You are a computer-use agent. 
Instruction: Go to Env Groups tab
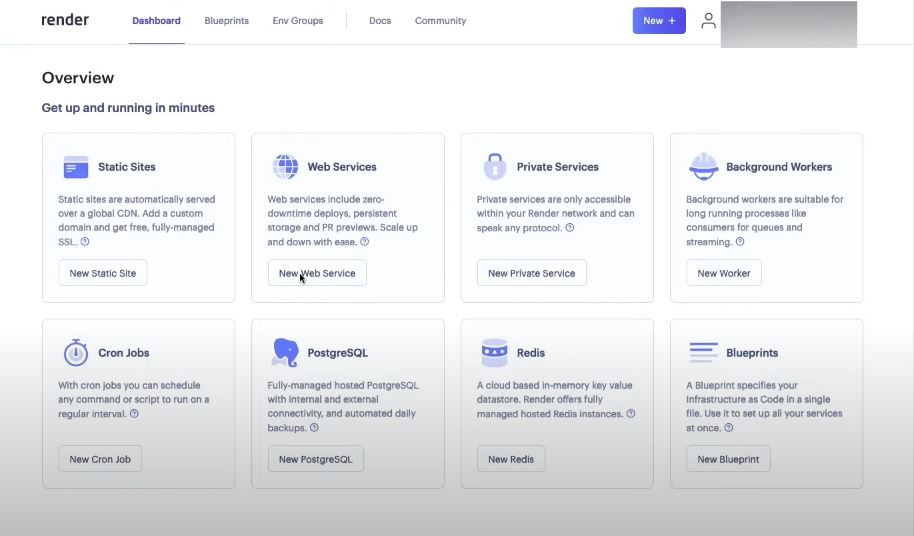click(x=298, y=21)
